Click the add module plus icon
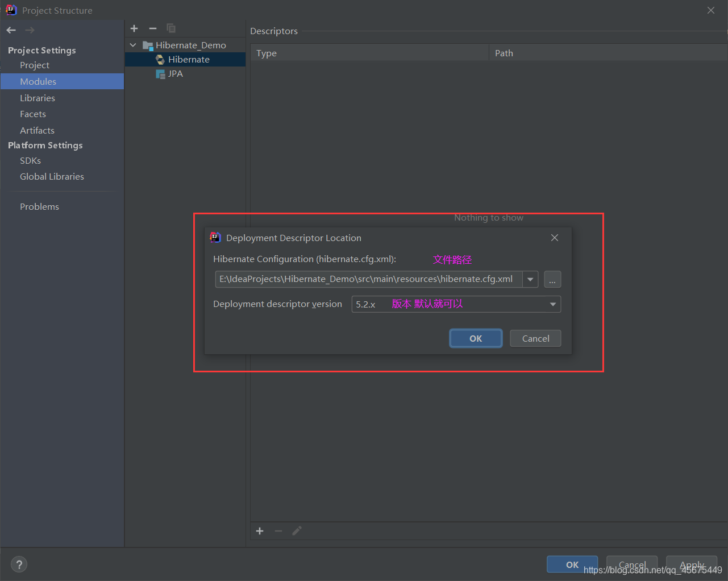 tap(134, 28)
